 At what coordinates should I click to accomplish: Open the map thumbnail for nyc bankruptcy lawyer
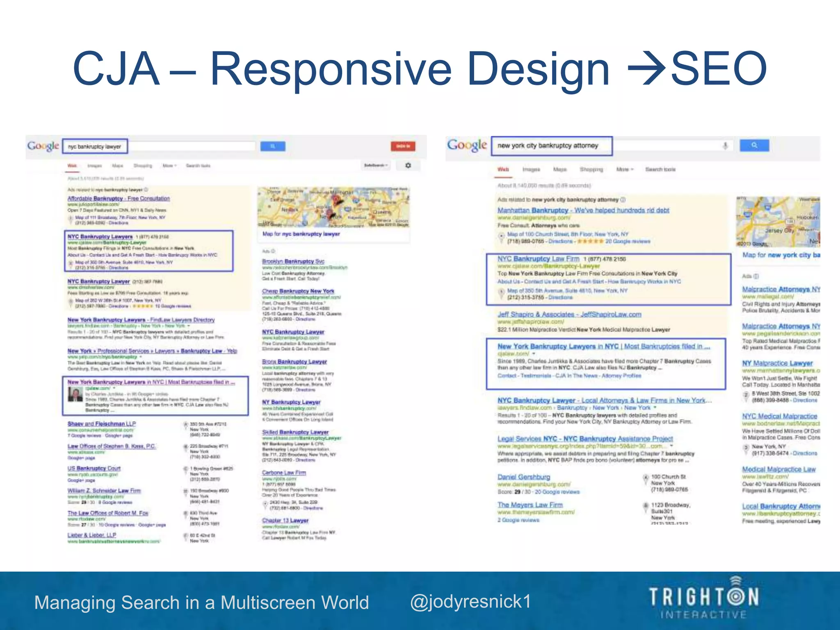(333, 207)
